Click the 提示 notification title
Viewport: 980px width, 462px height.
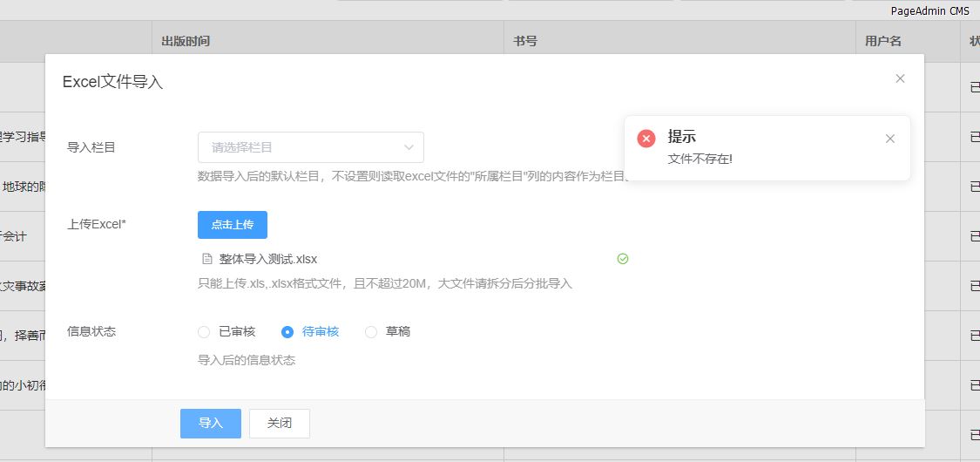click(681, 137)
